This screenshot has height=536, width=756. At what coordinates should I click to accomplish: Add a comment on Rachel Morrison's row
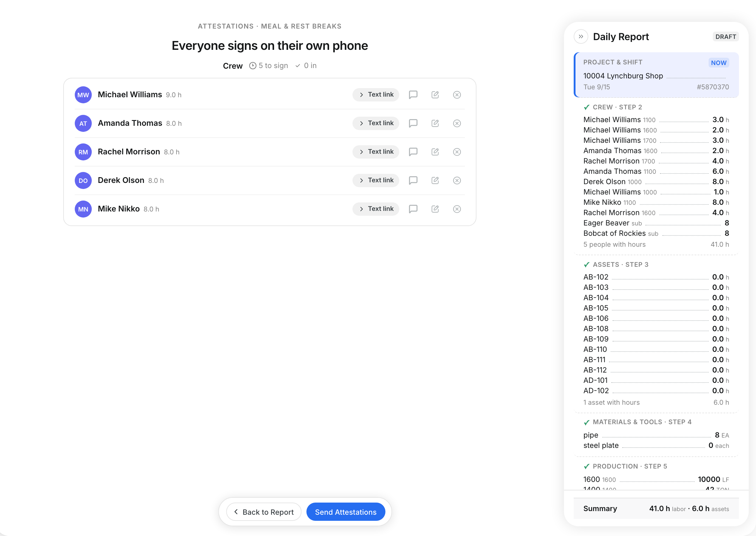(x=413, y=152)
